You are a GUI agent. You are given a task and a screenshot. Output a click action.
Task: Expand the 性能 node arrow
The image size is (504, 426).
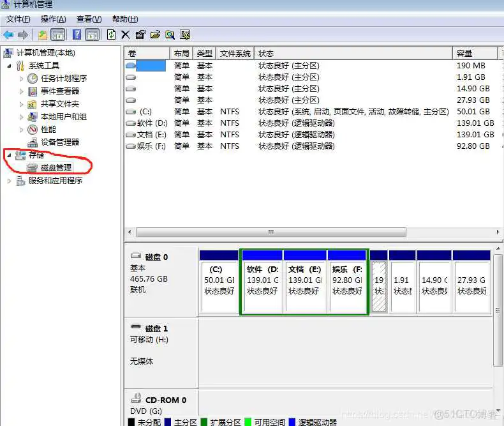21,130
